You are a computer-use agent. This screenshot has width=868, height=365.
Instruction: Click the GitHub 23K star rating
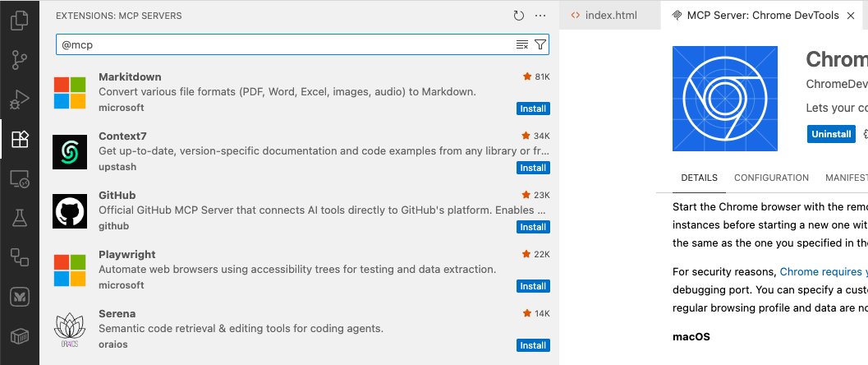[x=536, y=196]
